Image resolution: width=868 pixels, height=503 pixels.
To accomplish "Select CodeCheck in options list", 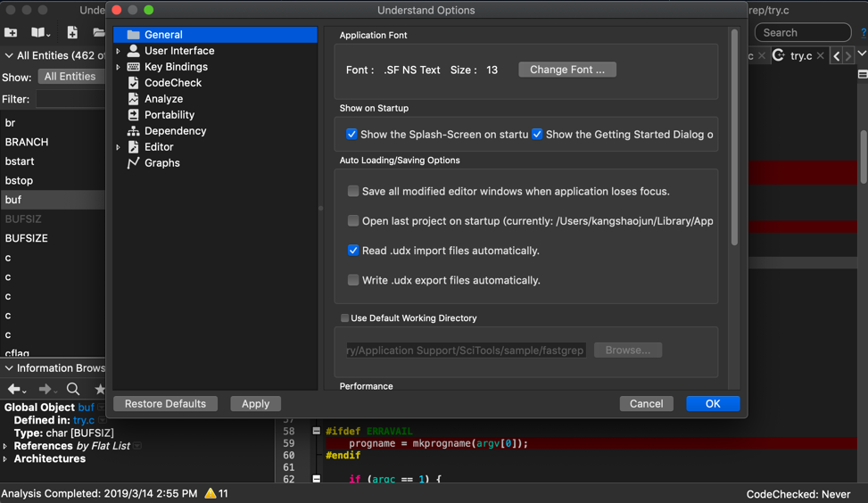I will (173, 83).
